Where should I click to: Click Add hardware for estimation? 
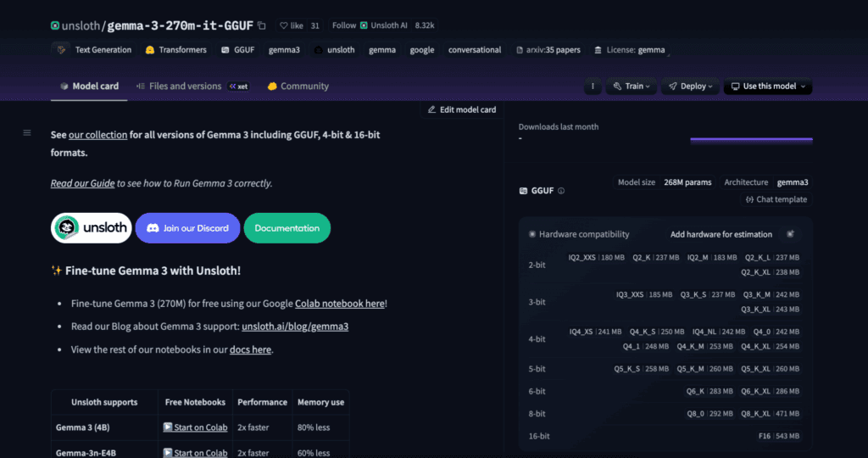tap(721, 234)
